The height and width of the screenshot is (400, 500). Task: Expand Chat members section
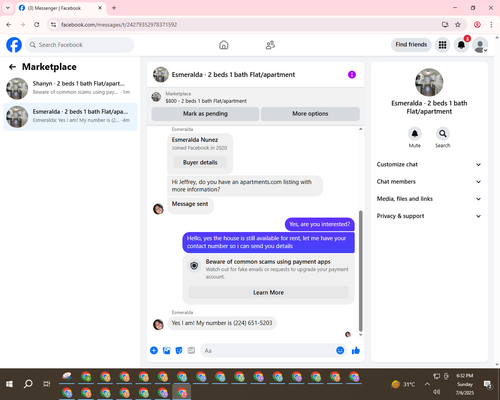[x=429, y=182]
